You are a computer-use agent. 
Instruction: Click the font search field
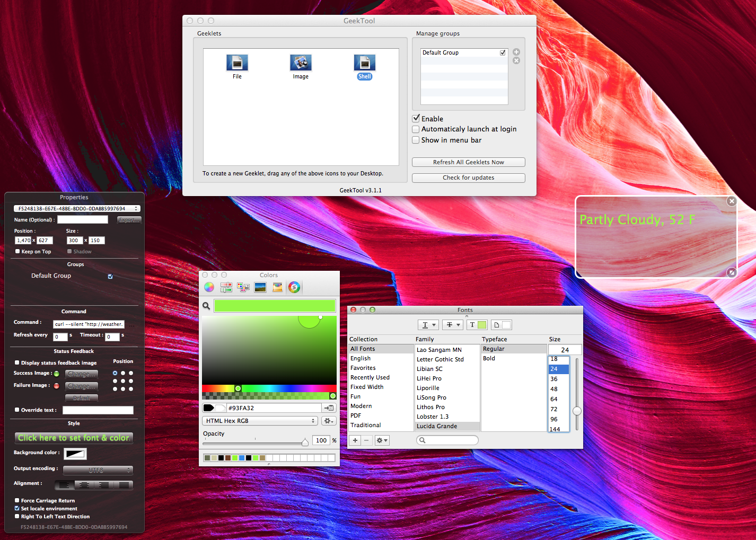tap(447, 440)
